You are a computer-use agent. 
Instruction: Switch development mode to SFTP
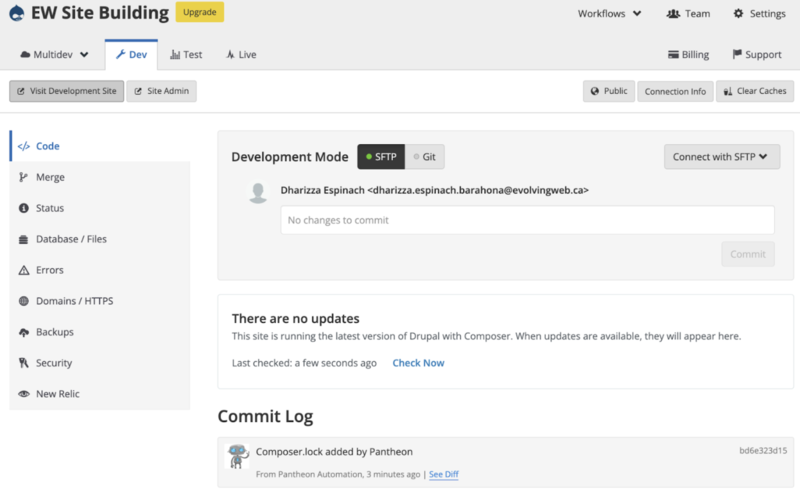381,157
